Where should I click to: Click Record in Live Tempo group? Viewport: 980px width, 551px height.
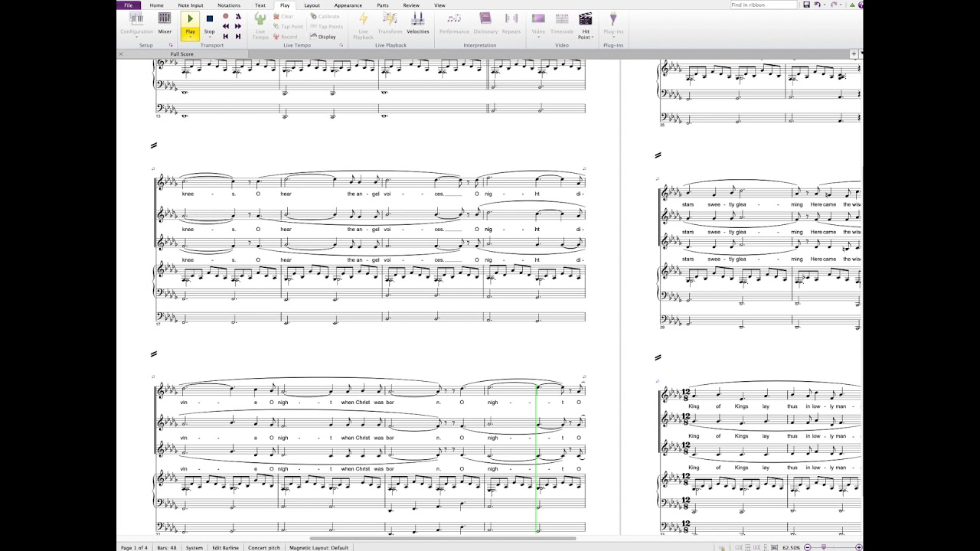pos(285,36)
